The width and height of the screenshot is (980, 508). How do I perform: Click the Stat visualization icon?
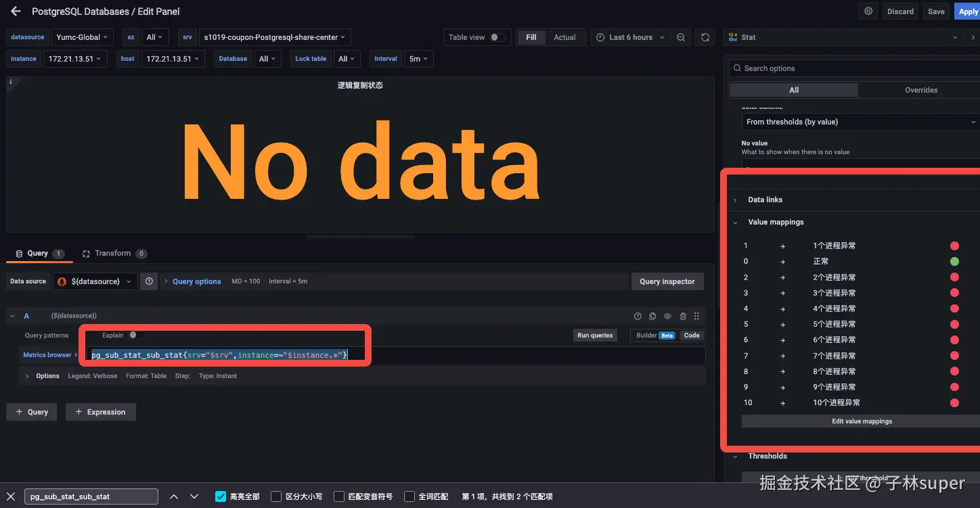[733, 37]
